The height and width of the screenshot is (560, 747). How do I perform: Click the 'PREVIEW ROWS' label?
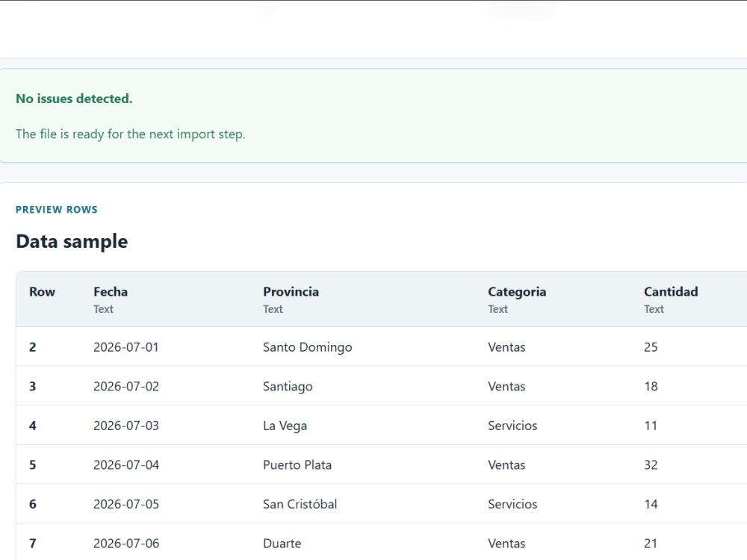(56, 210)
